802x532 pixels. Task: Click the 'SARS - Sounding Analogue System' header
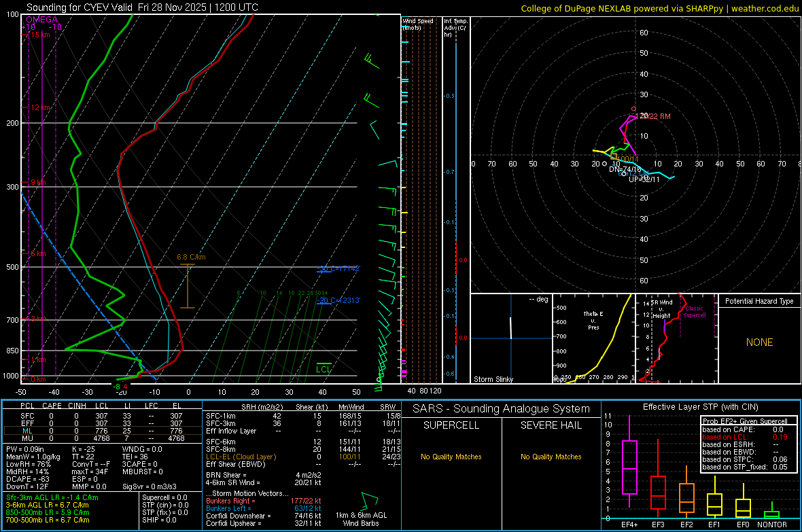(502, 409)
